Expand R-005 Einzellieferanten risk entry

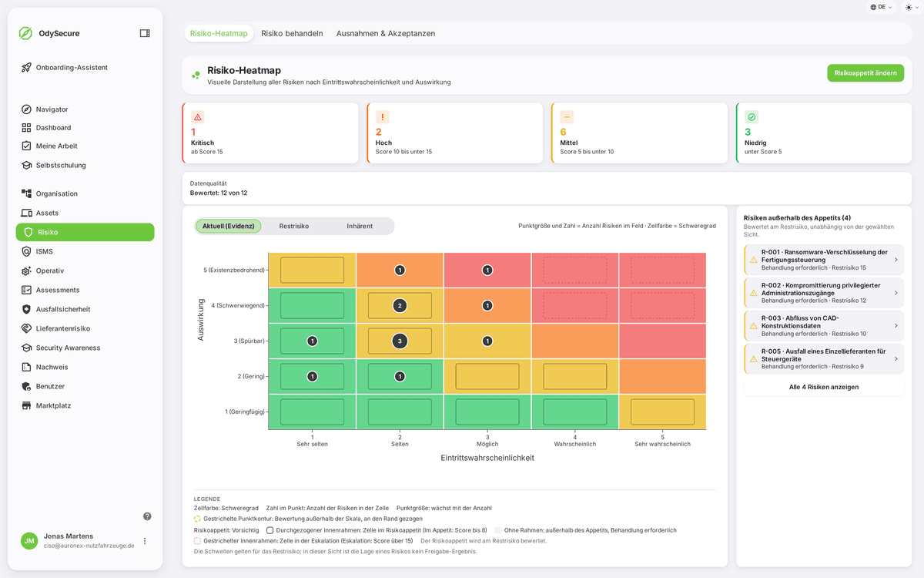point(824,359)
